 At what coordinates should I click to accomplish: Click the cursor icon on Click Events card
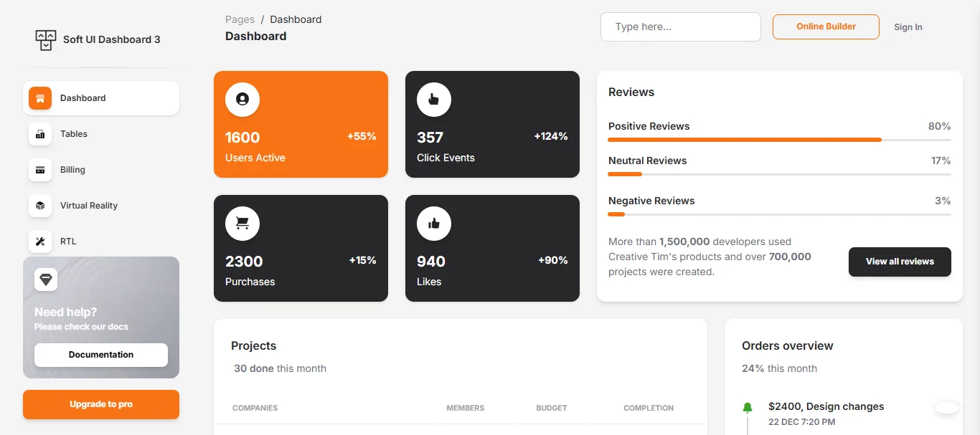[x=433, y=100]
